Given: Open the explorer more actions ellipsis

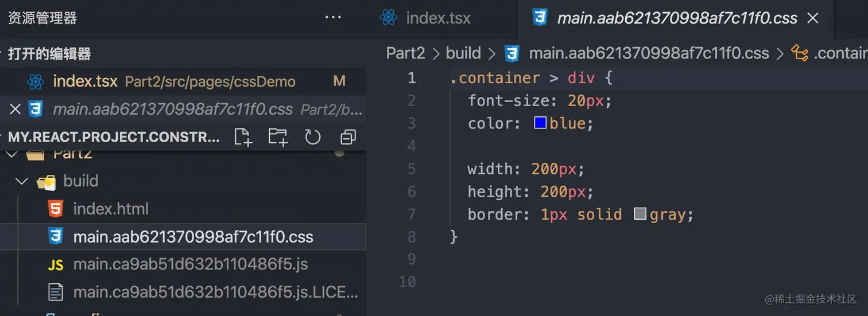Looking at the screenshot, I should pos(333,18).
